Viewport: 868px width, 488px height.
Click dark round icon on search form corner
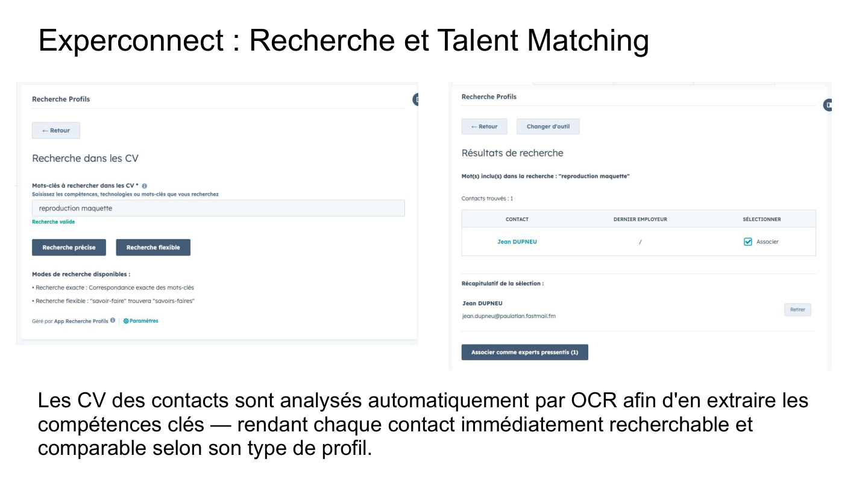[416, 99]
